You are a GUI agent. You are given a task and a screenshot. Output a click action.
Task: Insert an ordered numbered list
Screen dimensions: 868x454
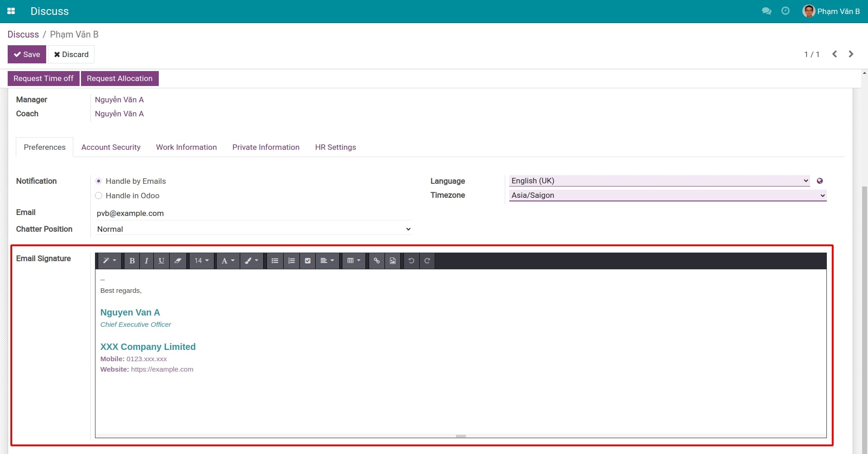click(291, 261)
